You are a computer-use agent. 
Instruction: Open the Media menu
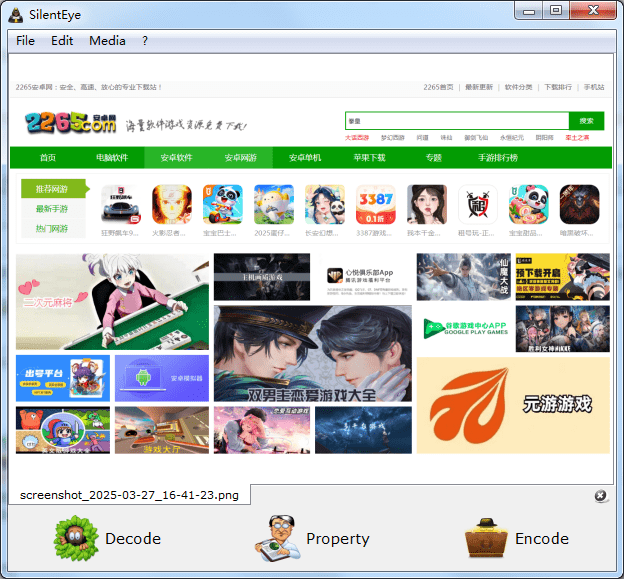click(107, 41)
